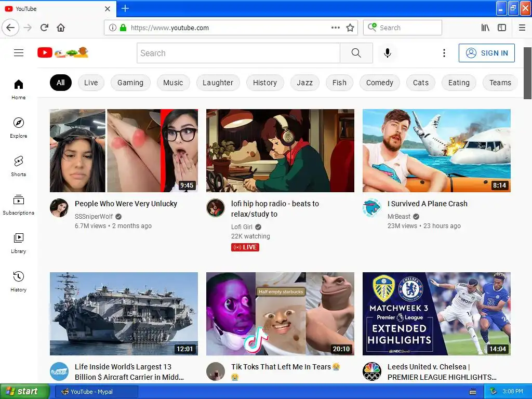Click into the YouTube search field

coord(238,53)
